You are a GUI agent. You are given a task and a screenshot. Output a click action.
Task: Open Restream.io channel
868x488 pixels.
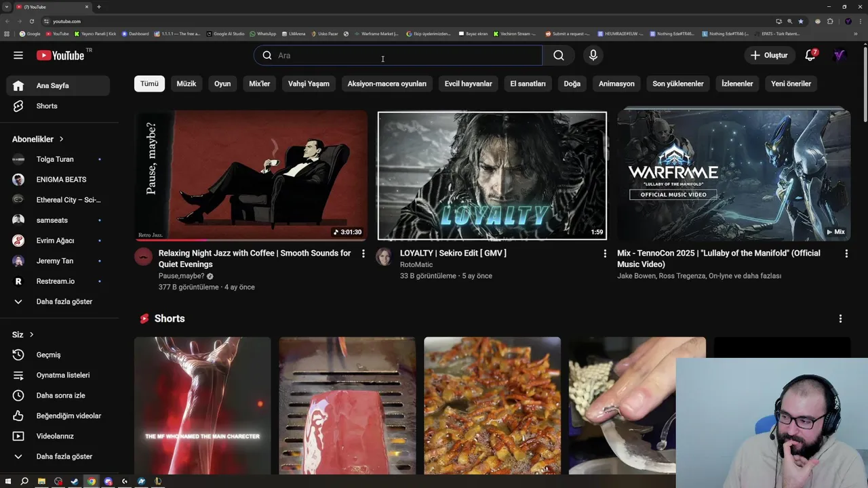point(58,281)
